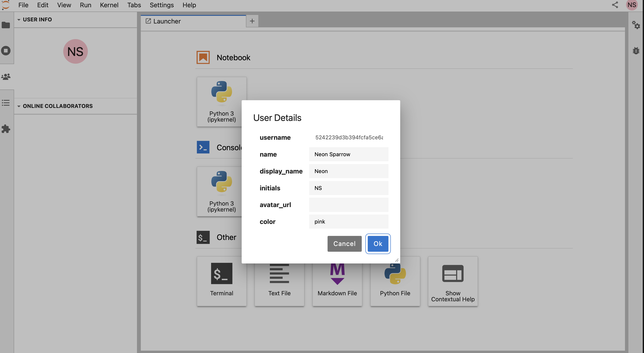Click the color field containing pink
Screen dimensions: 644x353
tap(348, 222)
